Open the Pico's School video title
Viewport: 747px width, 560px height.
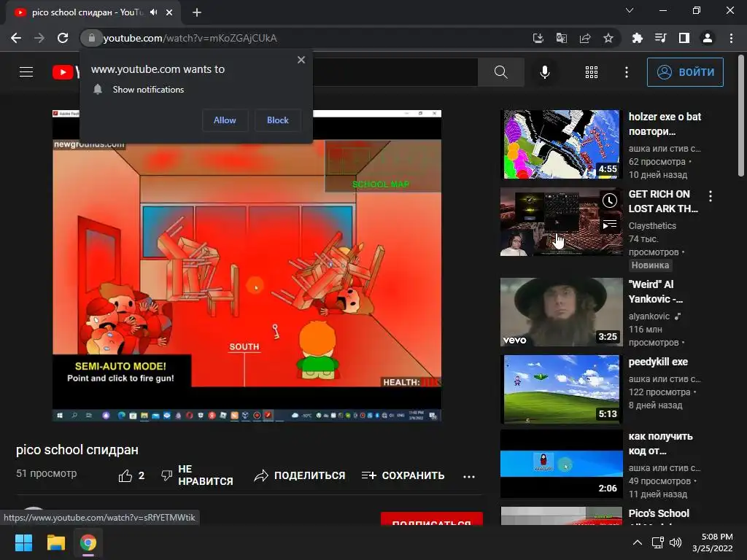click(x=659, y=513)
